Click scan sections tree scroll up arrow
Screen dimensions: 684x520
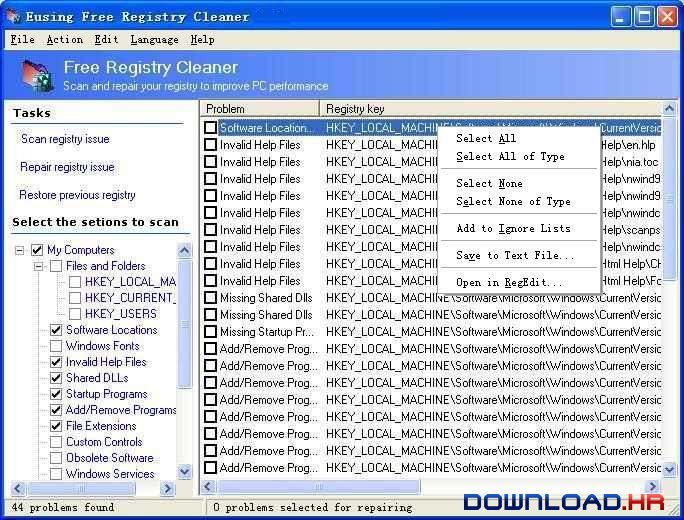click(185, 250)
